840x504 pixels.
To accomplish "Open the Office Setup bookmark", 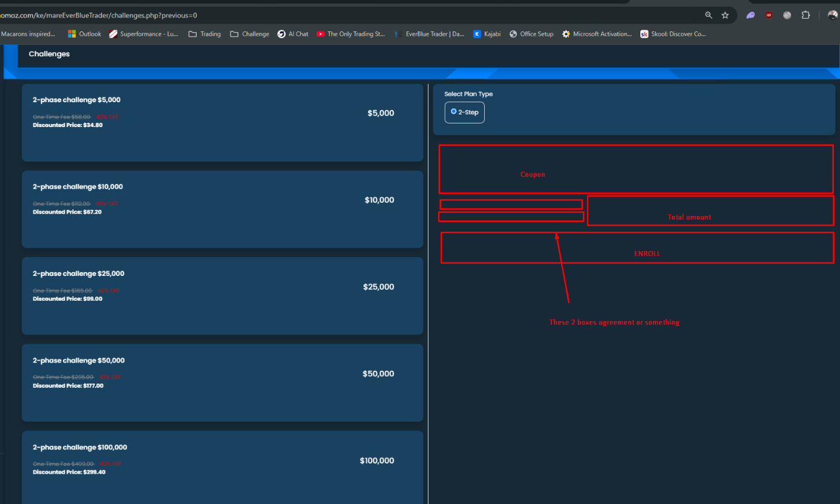I will (531, 34).
